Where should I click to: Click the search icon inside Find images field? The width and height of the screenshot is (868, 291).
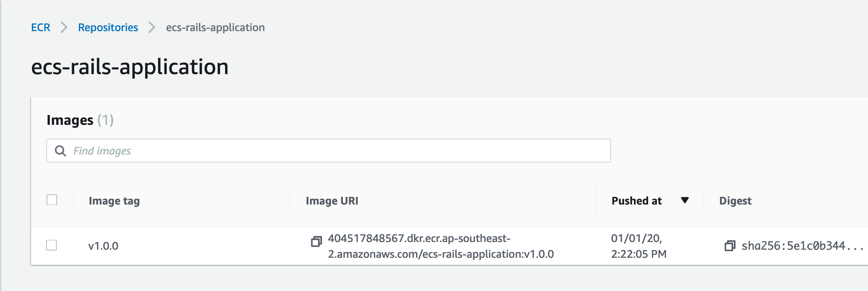click(61, 151)
